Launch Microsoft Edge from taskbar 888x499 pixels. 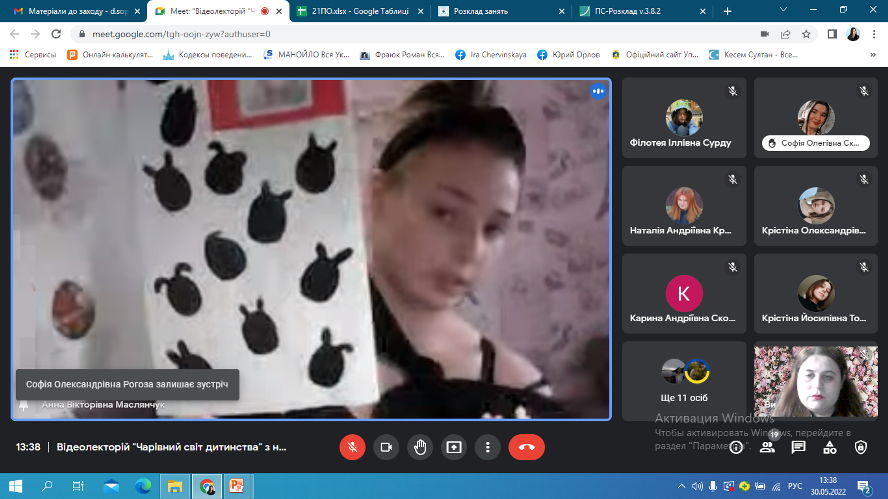[x=143, y=486]
